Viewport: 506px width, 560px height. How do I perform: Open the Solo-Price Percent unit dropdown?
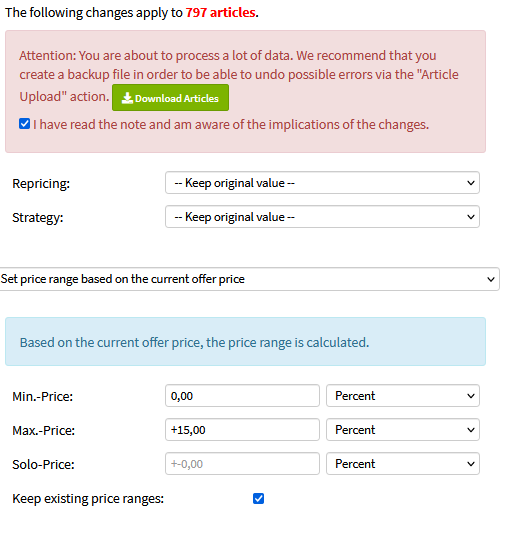403,464
